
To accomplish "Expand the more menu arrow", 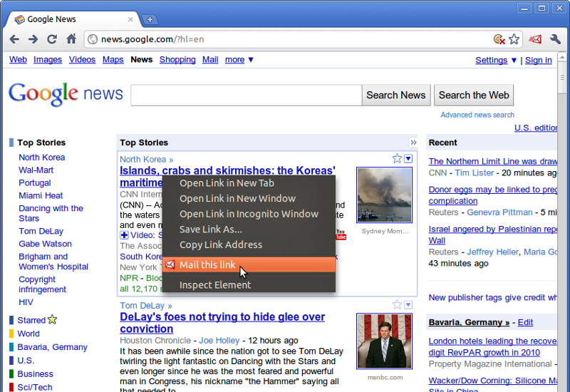I will (251, 60).
